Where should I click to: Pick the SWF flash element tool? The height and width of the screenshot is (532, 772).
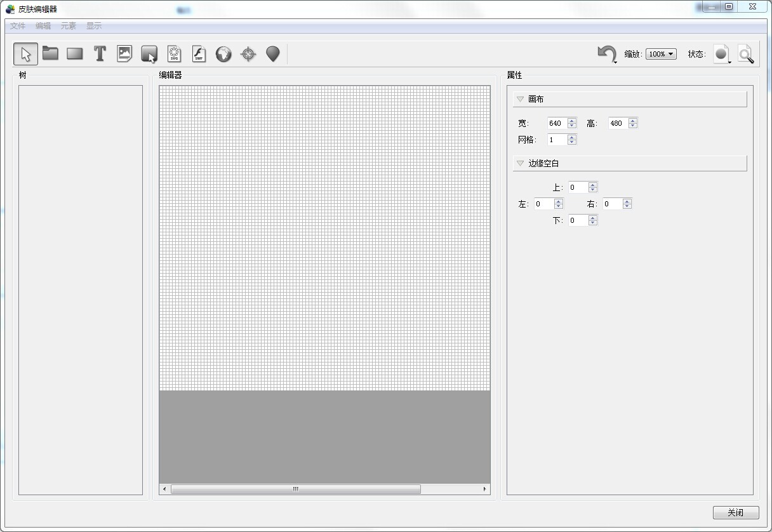pyautogui.click(x=199, y=54)
